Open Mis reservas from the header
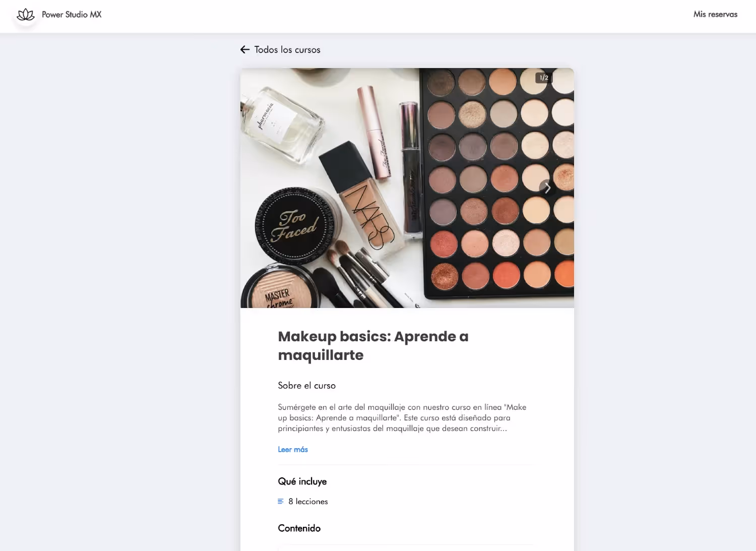Screen dimensions: 756x551 pyautogui.click(x=715, y=15)
